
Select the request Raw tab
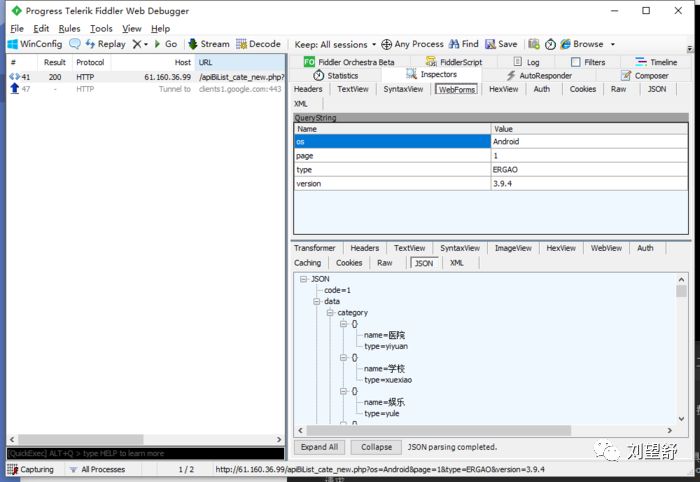(x=618, y=89)
